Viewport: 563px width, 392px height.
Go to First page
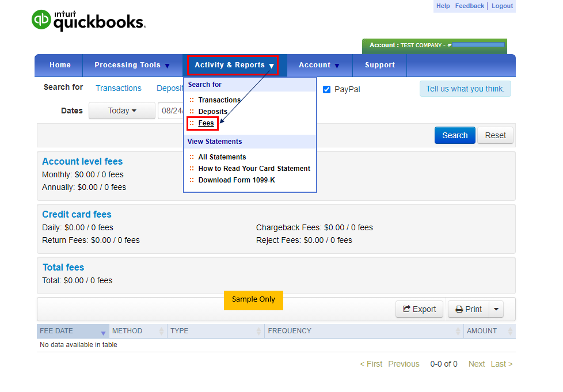[371, 364]
